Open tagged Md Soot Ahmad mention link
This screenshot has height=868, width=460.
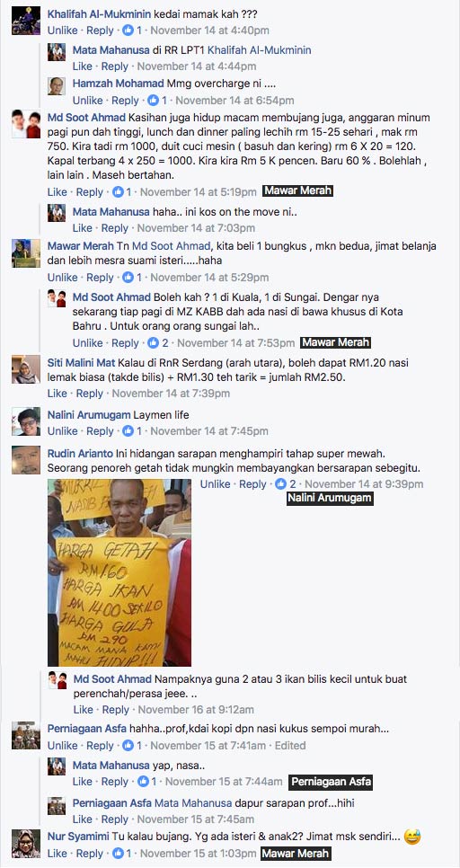[x=171, y=246]
